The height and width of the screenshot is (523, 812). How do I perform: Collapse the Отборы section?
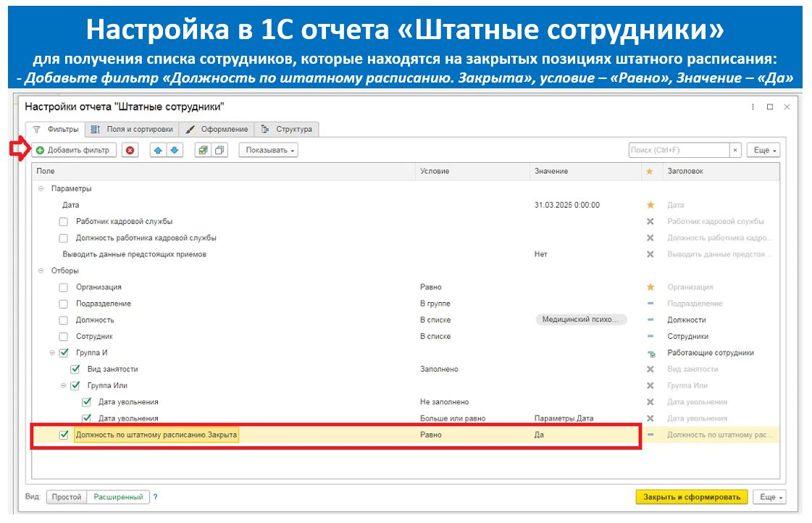pos(41,271)
